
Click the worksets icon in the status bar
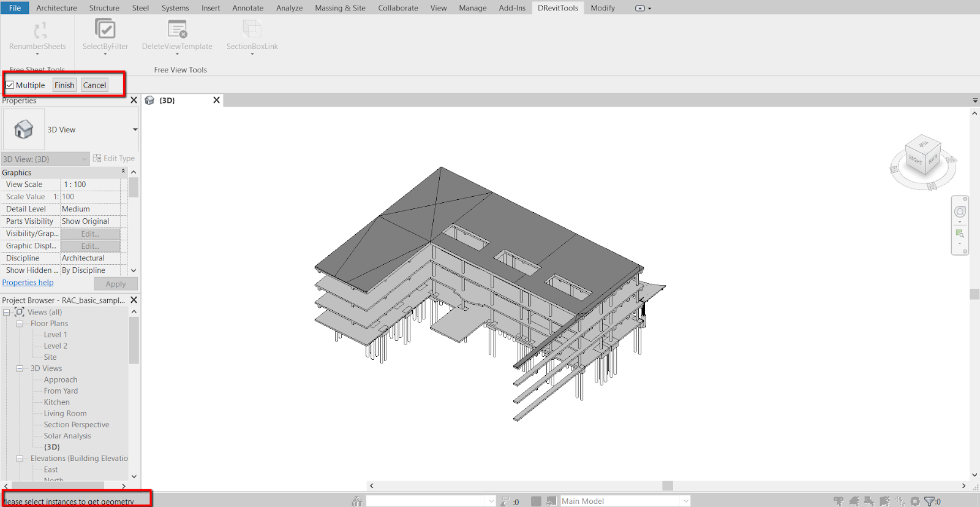click(357, 501)
